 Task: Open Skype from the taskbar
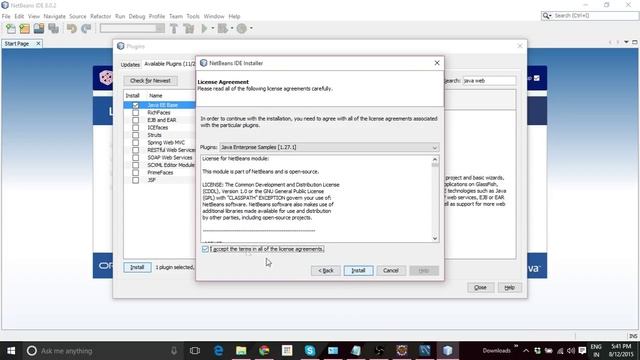(x=310, y=351)
